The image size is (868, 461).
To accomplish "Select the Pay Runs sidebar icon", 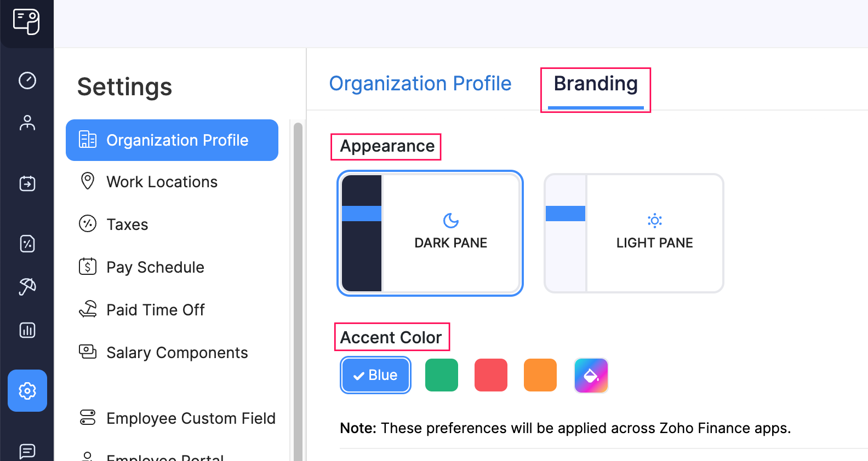I will click(x=27, y=183).
